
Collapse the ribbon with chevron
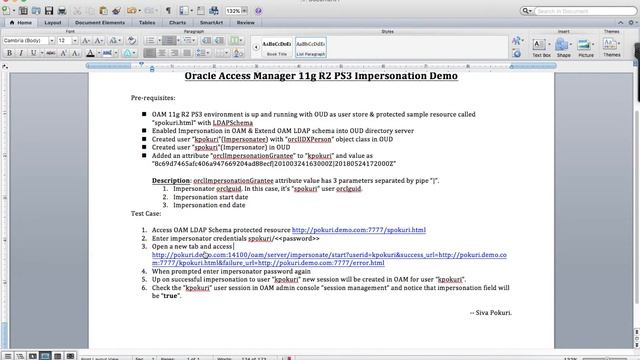621,22
